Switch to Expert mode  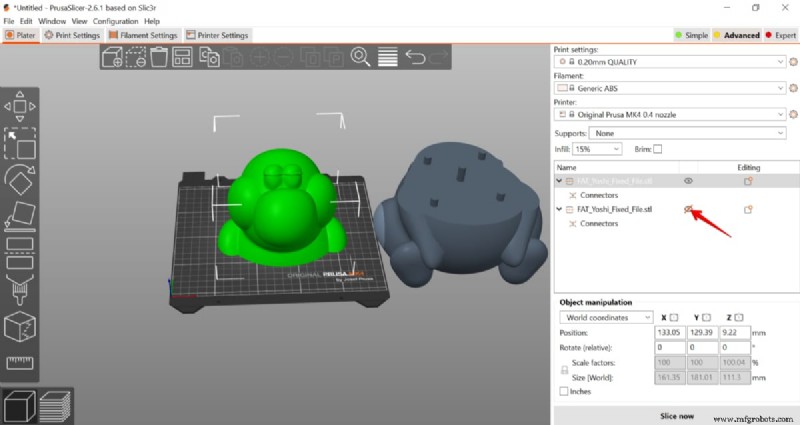(781, 35)
